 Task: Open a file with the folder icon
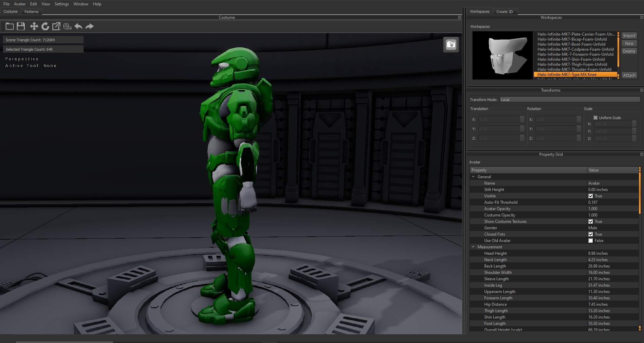pos(10,26)
